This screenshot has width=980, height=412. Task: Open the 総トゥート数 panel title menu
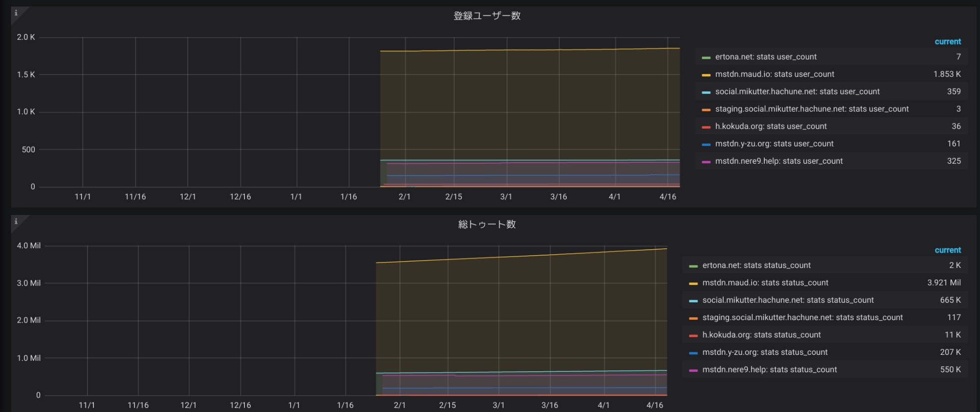click(x=487, y=224)
